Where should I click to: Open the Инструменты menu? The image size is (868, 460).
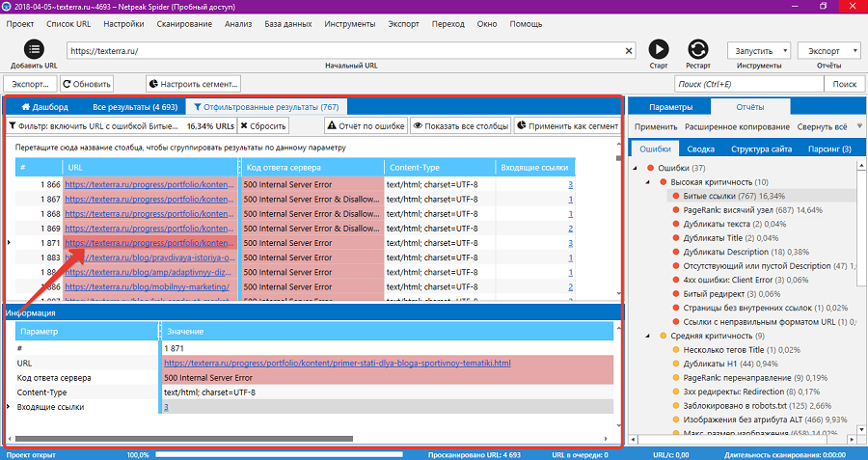click(x=350, y=24)
